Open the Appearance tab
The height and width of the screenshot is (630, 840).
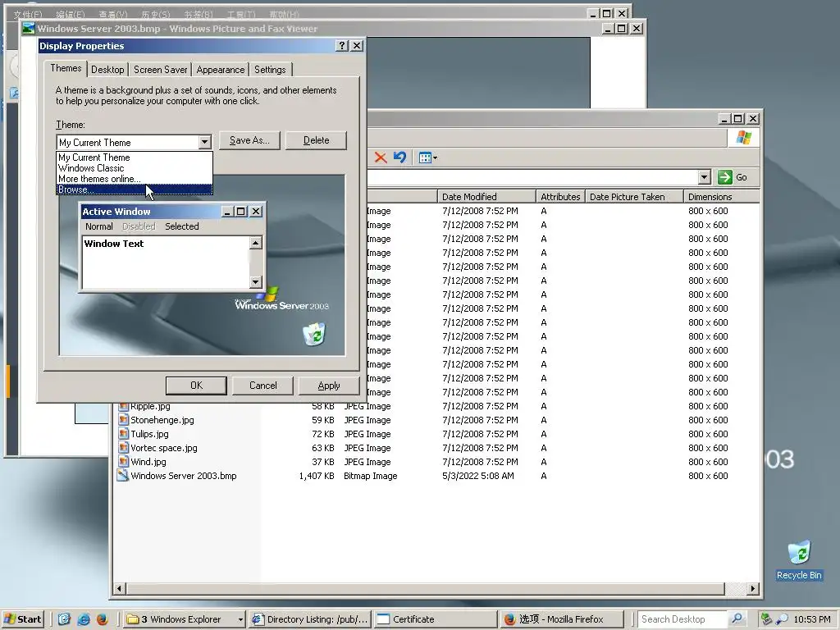(x=220, y=70)
